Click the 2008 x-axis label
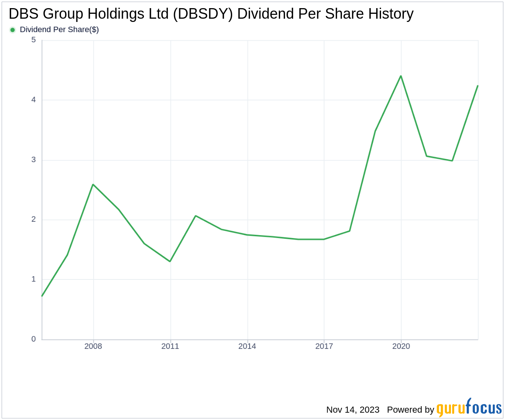505x420 pixels. pyautogui.click(x=93, y=346)
